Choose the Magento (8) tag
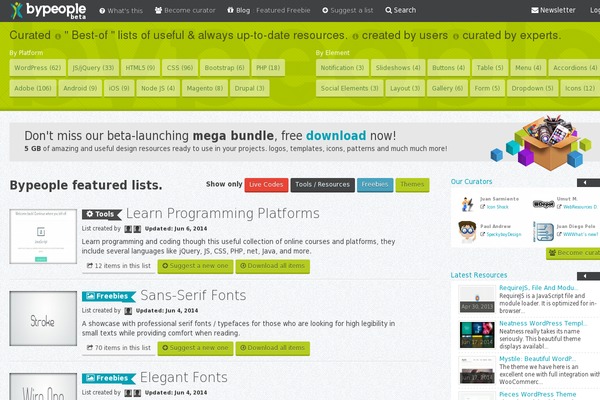The width and height of the screenshot is (600, 400). pos(205,88)
